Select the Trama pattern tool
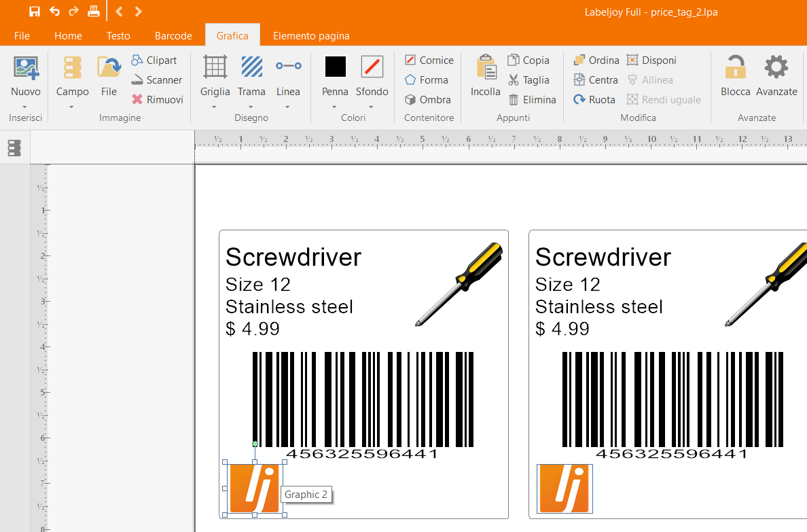The image size is (807, 532). click(251, 76)
